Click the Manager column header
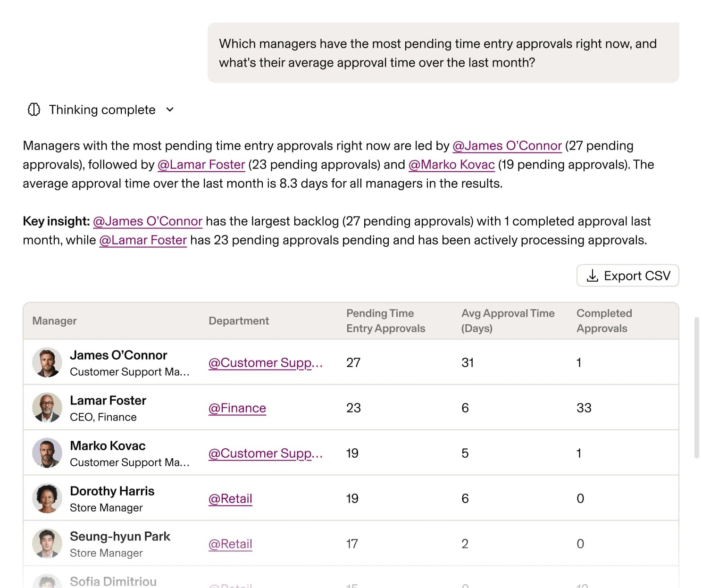The width and height of the screenshot is (702, 588). point(54,321)
